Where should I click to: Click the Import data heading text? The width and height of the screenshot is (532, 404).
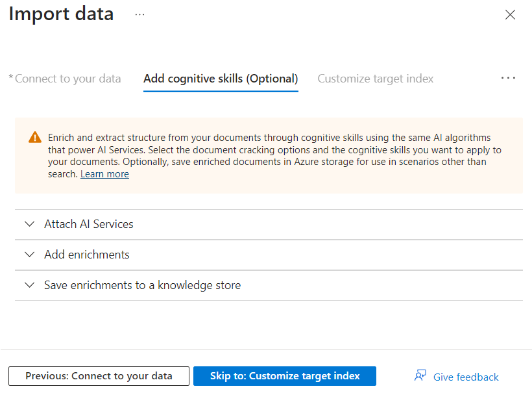(61, 14)
